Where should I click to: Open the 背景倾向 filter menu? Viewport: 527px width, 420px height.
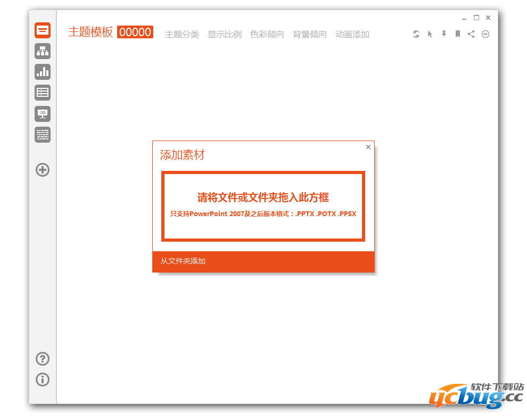pyautogui.click(x=310, y=35)
